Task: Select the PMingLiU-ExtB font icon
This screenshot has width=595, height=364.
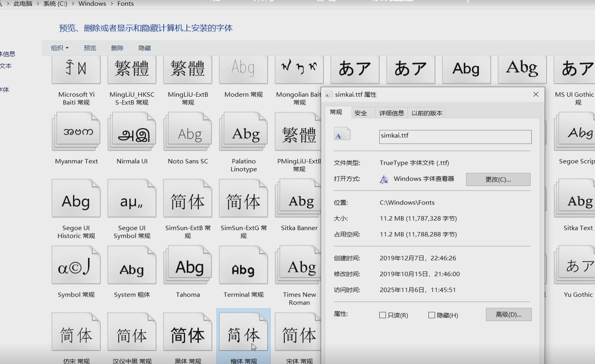Action: pyautogui.click(x=298, y=132)
